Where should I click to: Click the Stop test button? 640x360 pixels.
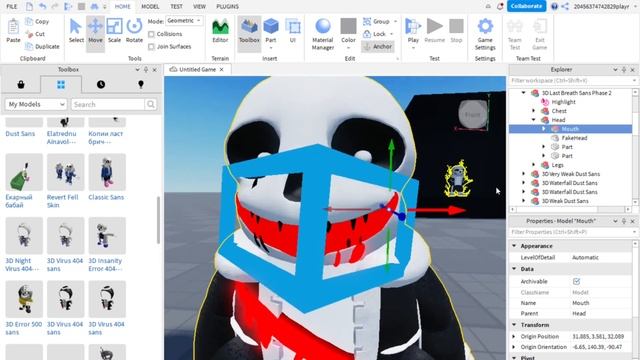(x=456, y=31)
